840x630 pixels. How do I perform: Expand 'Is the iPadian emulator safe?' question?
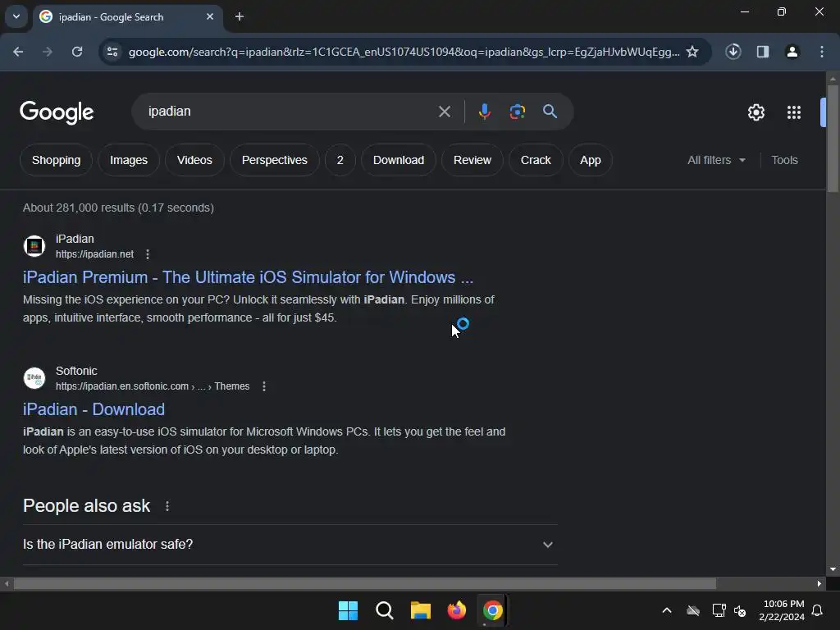coord(290,545)
